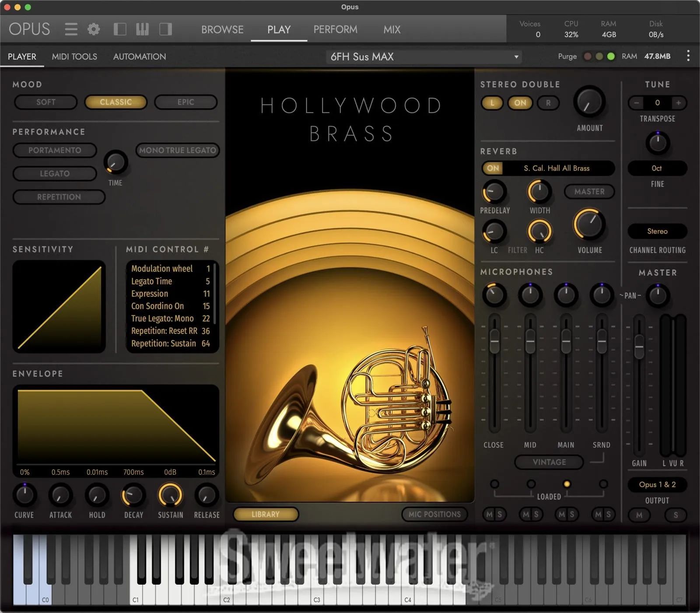Enable Repetition performance mode

59,197
